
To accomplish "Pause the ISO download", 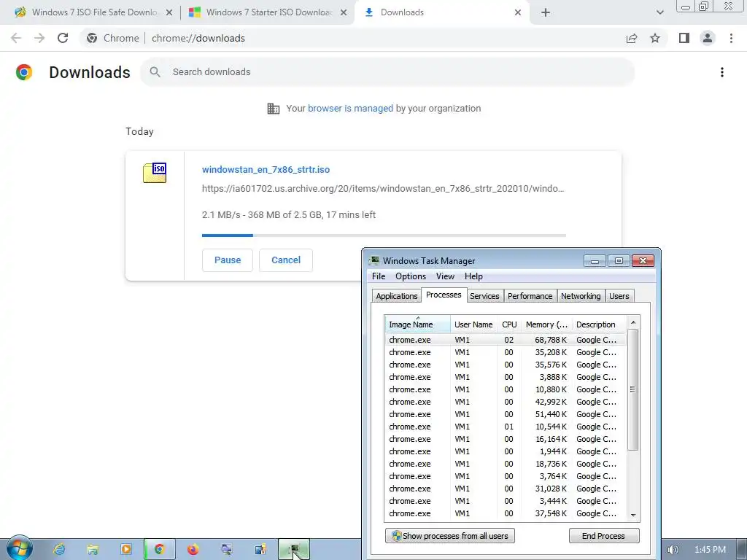I will 228,260.
